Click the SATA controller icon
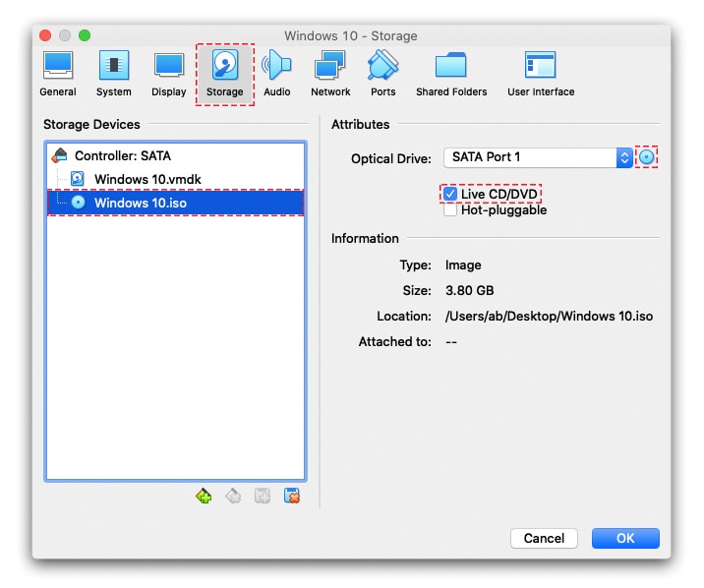This screenshot has width=704, height=588. pyautogui.click(x=59, y=155)
